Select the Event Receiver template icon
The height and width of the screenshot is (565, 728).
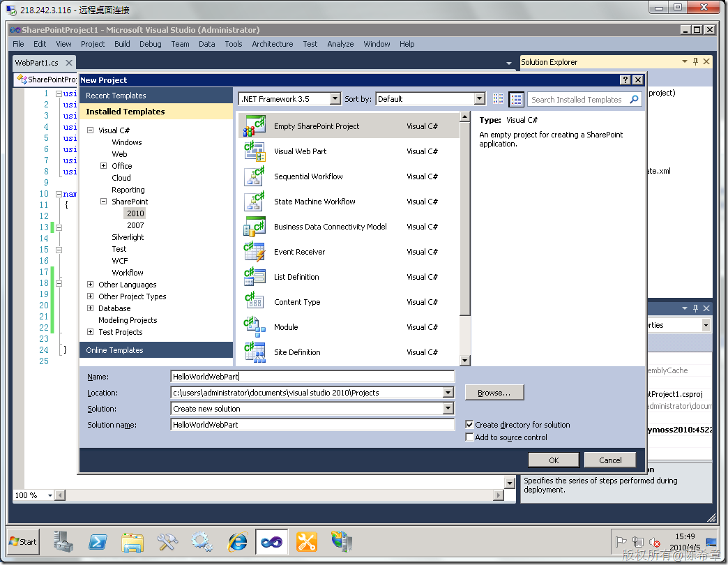pos(255,252)
